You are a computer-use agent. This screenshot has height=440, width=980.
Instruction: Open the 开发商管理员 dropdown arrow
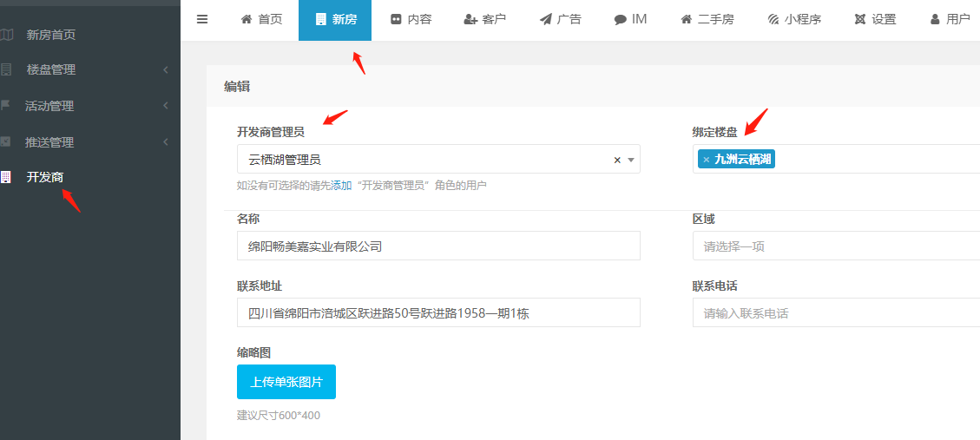[x=631, y=160]
